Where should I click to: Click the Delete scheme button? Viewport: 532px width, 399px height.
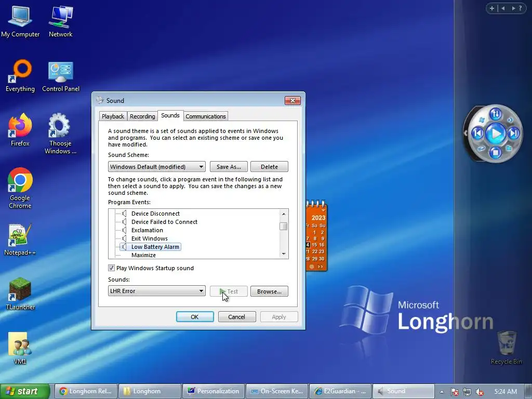[x=269, y=167]
